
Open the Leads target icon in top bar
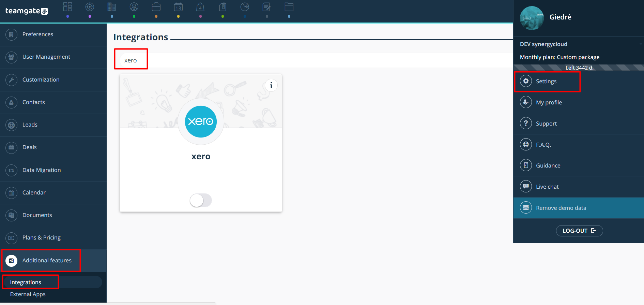(90, 7)
